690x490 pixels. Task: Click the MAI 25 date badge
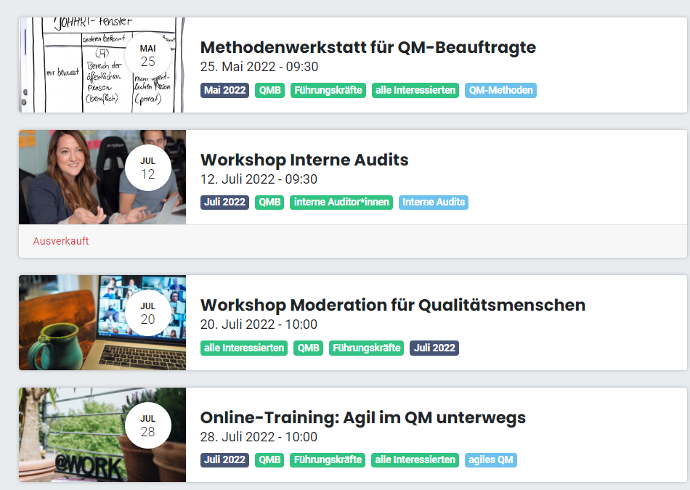click(148, 55)
